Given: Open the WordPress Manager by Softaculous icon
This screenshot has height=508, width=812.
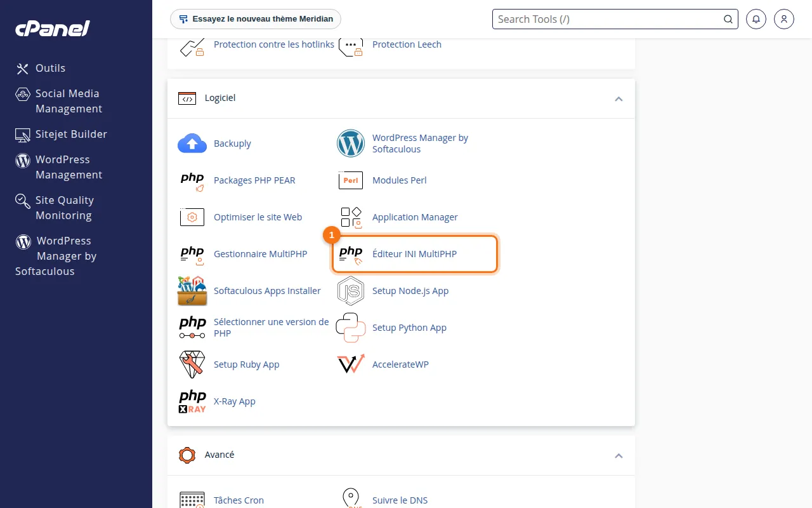Looking at the screenshot, I should click(351, 144).
